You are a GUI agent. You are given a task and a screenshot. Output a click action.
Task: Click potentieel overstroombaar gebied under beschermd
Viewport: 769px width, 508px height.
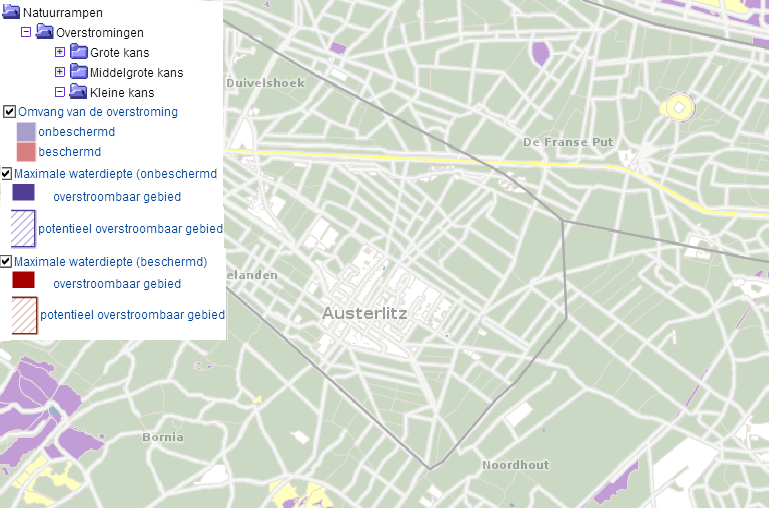click(132, 315)
